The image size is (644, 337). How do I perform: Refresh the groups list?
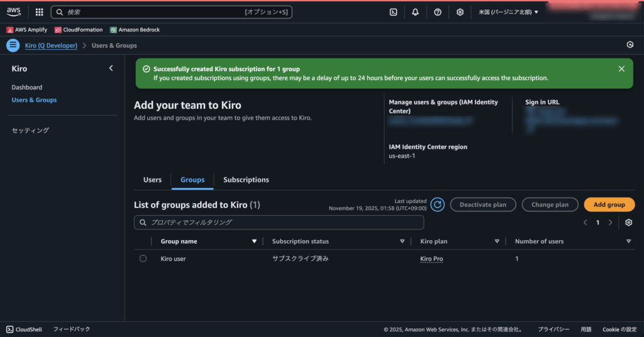(438, 204)
